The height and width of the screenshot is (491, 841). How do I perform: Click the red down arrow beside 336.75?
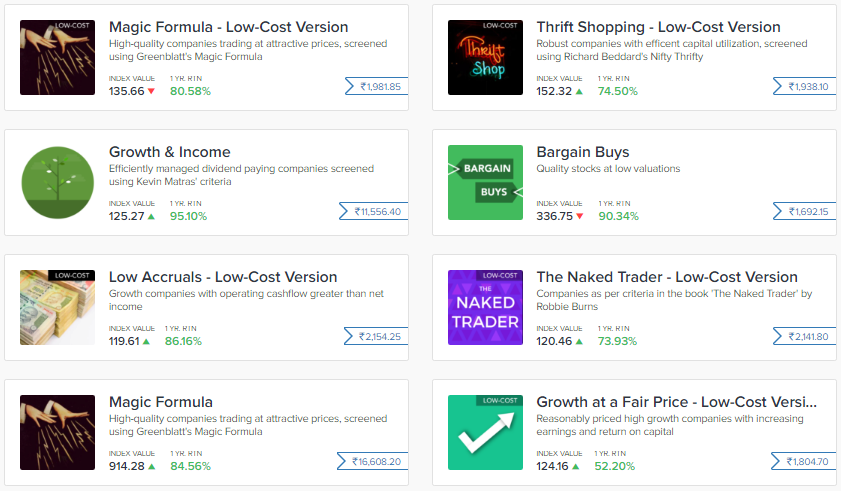click(579, 217)
